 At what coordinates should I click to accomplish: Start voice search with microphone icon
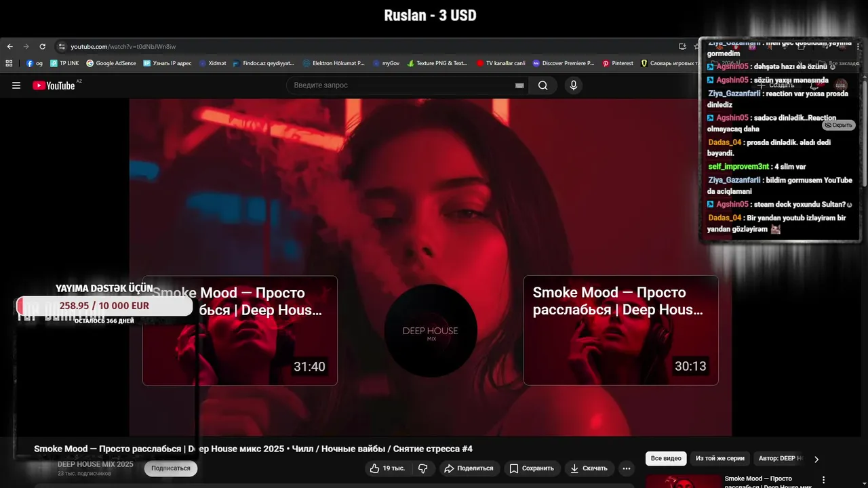coord(574,85)
